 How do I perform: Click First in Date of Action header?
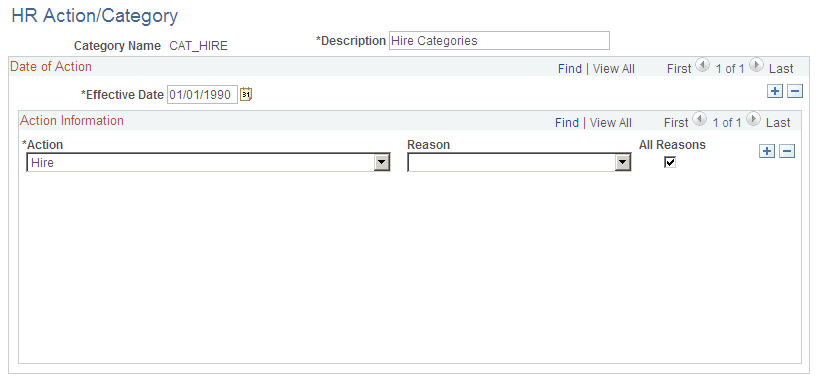[679, 68]
